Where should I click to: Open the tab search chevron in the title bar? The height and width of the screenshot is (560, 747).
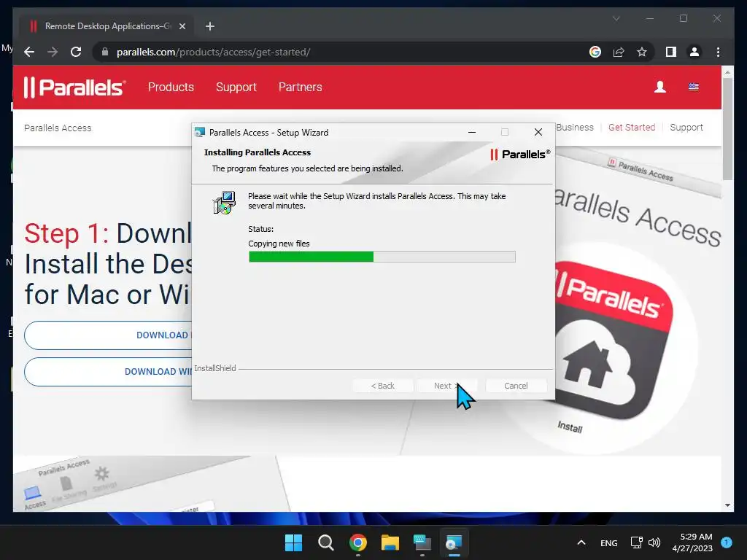(616, 18)
